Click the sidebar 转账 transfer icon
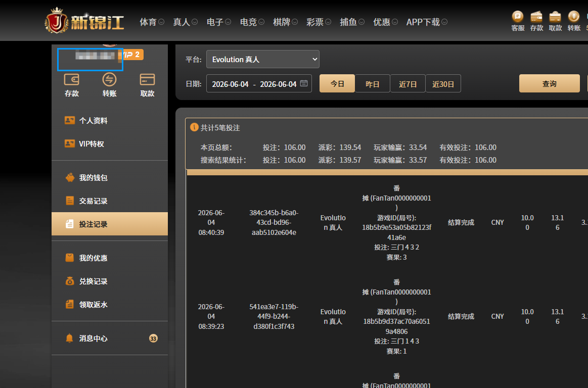The width and height of the screenshot is (588, 388). pos(109,79)
